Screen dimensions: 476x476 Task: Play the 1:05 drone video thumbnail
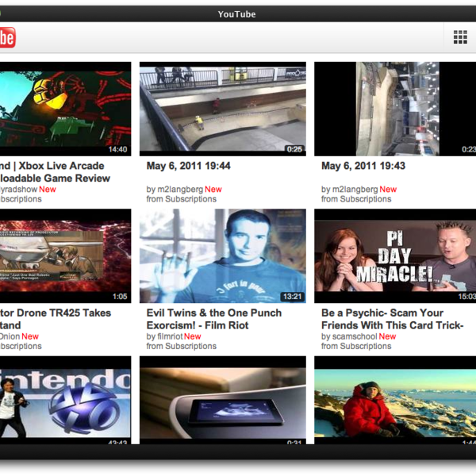[x=65, y=255]
